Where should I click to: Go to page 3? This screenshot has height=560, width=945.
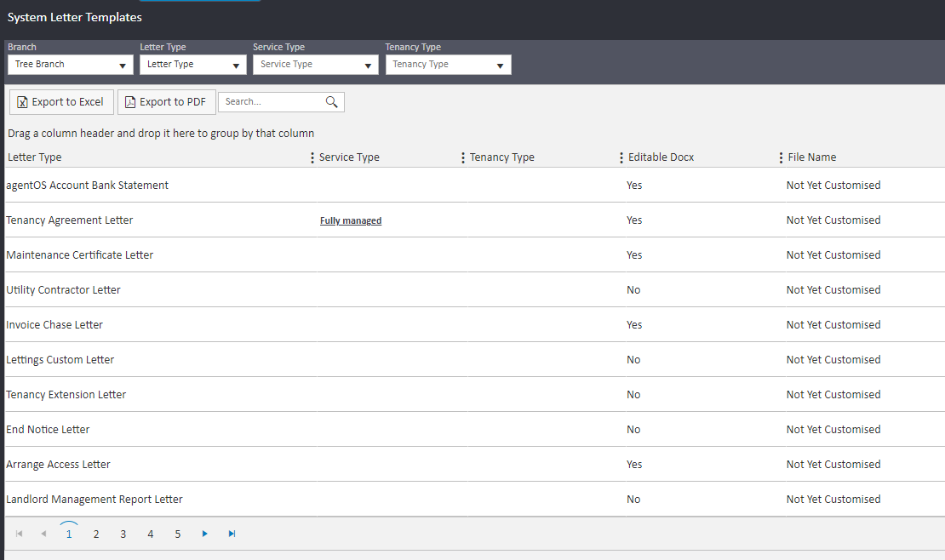[123, 534]
